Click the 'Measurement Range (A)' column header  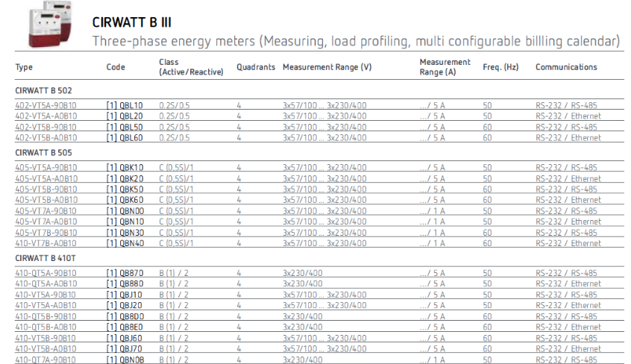pyautogui.click(x=445, y=67)
